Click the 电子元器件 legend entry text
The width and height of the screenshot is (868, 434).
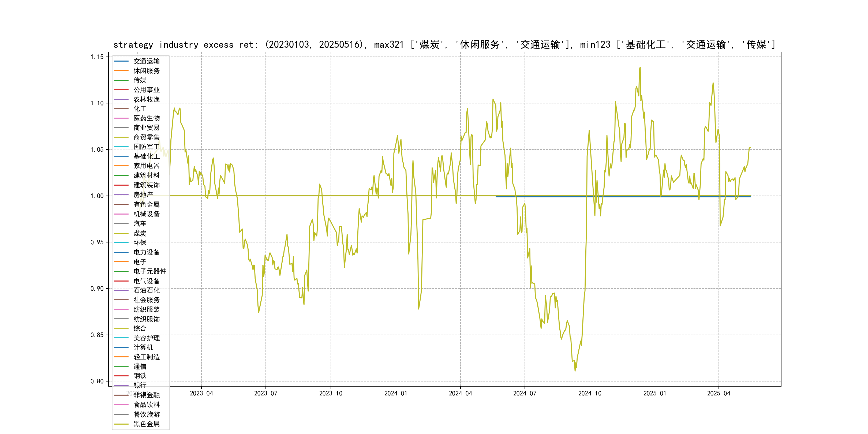(x=150, y=271)
